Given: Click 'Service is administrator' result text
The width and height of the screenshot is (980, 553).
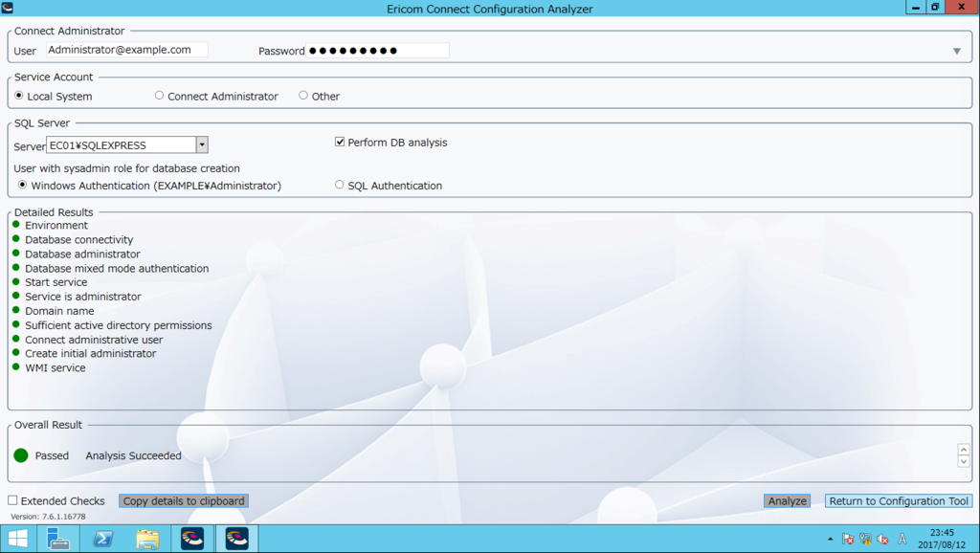Looking at the screenshot, I should click(83, 297).
